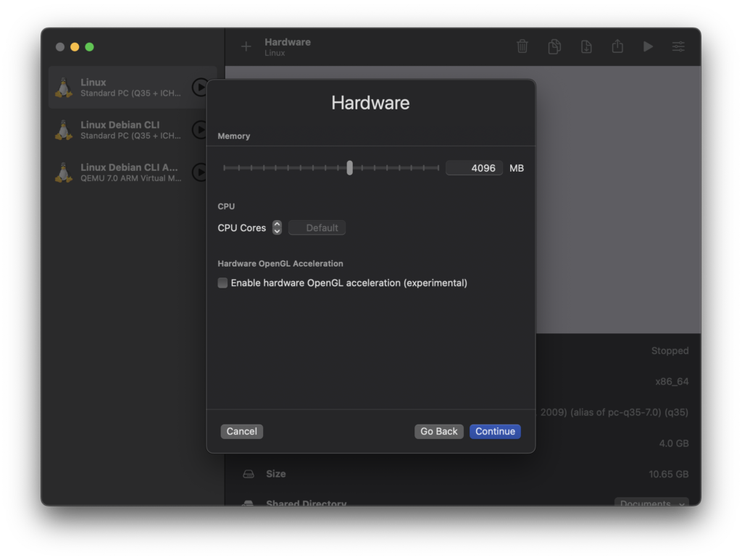The width and height of the screenshot is (742, 560).
Task: Clone the VM using the copy icon
Action: [x=554, y=46]
